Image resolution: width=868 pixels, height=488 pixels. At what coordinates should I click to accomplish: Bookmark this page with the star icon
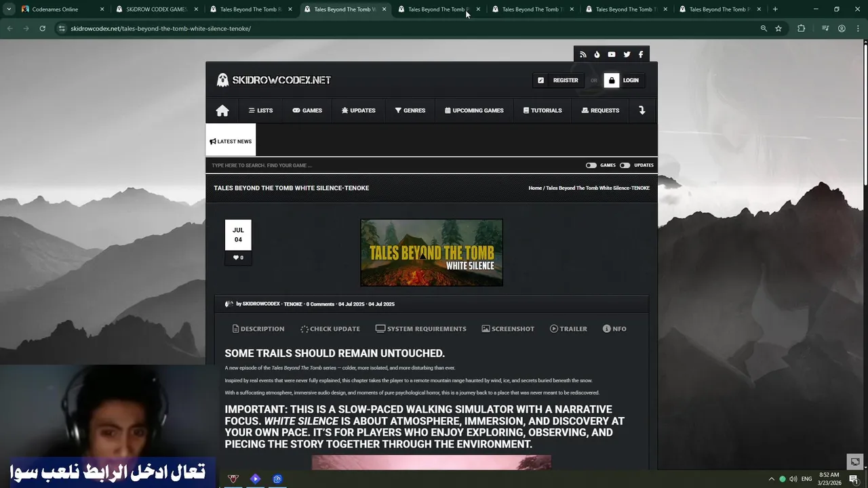click(x=778, y=28)
